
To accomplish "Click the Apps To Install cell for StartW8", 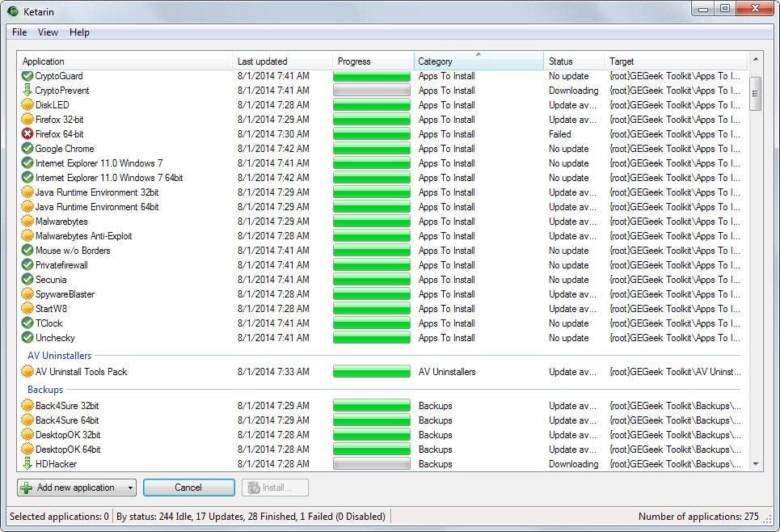I will [x=447, y=309].
